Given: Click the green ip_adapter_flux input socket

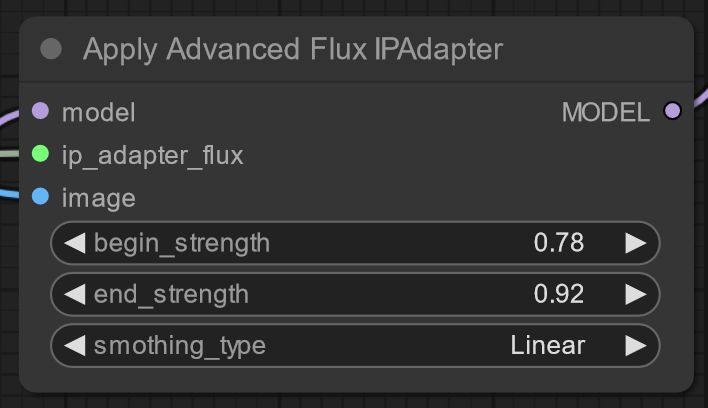Looking at the screenshot, I should tap(41, 154).
